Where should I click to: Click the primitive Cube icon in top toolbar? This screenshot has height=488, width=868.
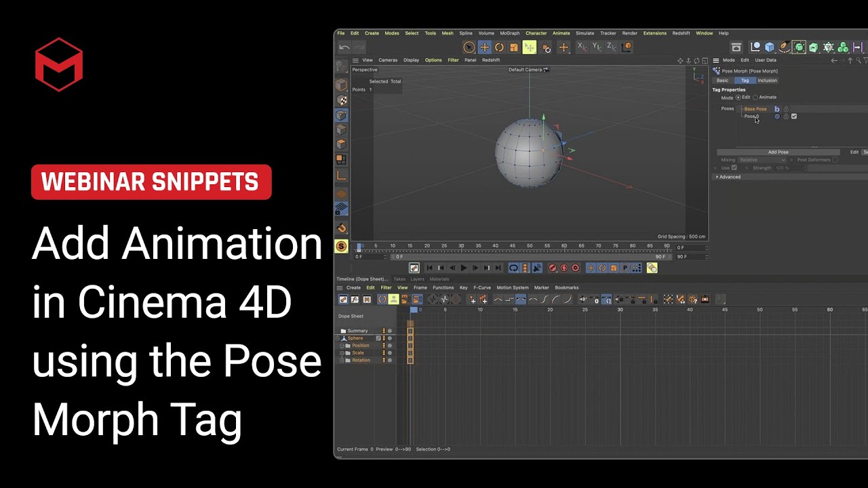[770, 47]
